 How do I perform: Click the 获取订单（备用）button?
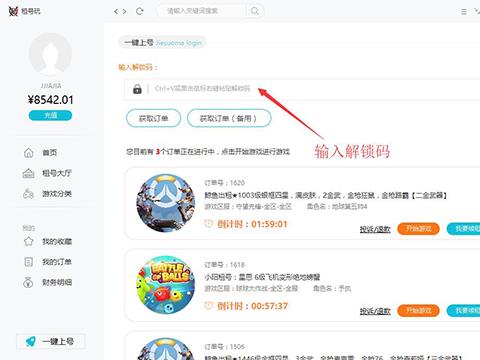[x=229, y=118]
